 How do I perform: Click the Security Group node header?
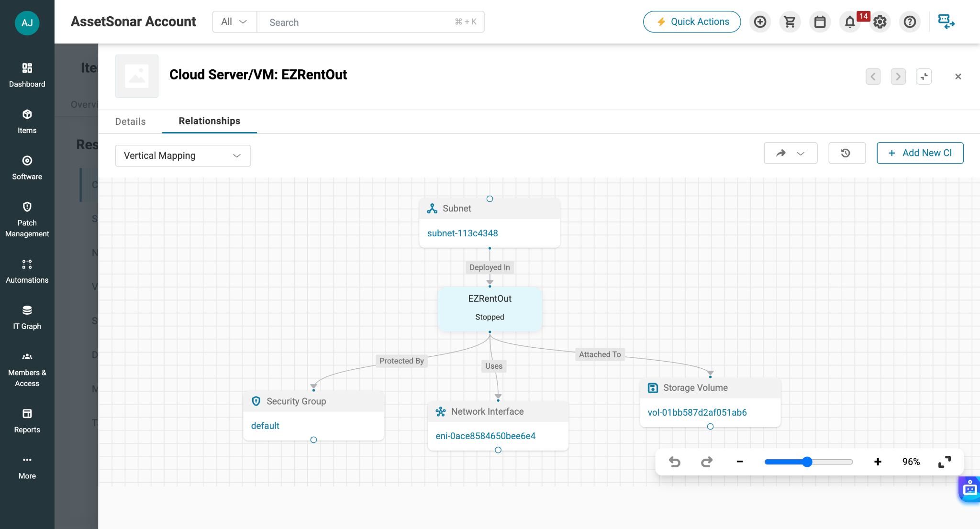pos(314,401)
